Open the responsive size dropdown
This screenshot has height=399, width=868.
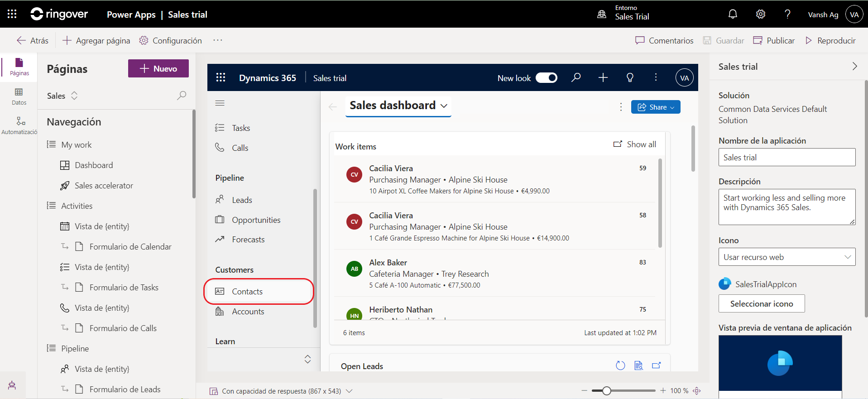[x=281, y=391]
